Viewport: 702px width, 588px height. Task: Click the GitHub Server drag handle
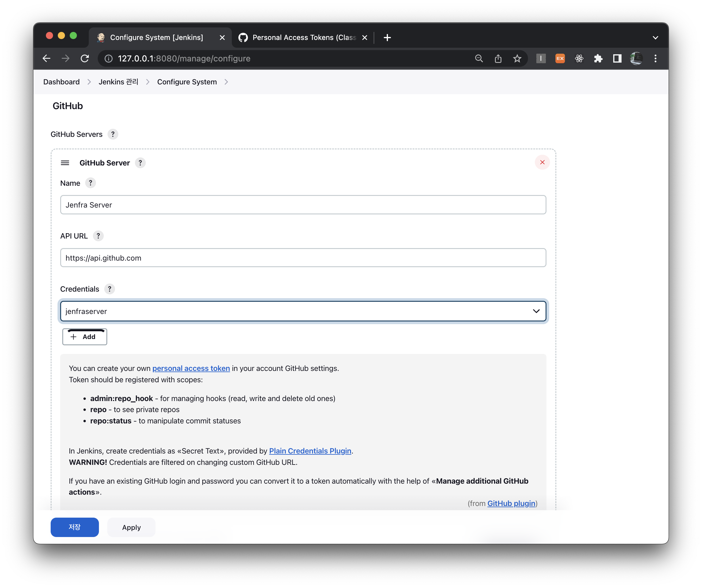click(x=65, y=163)
